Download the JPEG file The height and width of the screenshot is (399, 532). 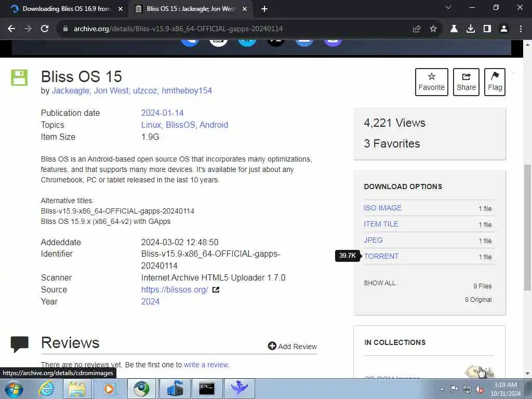373,240
